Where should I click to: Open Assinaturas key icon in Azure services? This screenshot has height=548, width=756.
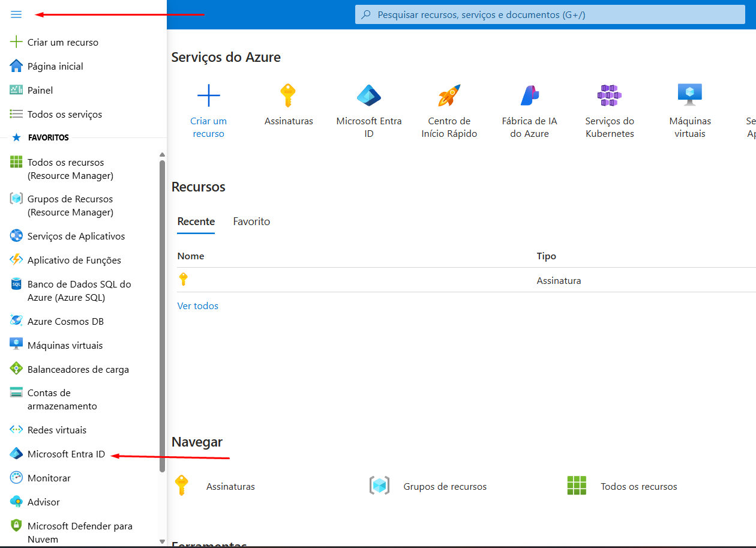289,95
